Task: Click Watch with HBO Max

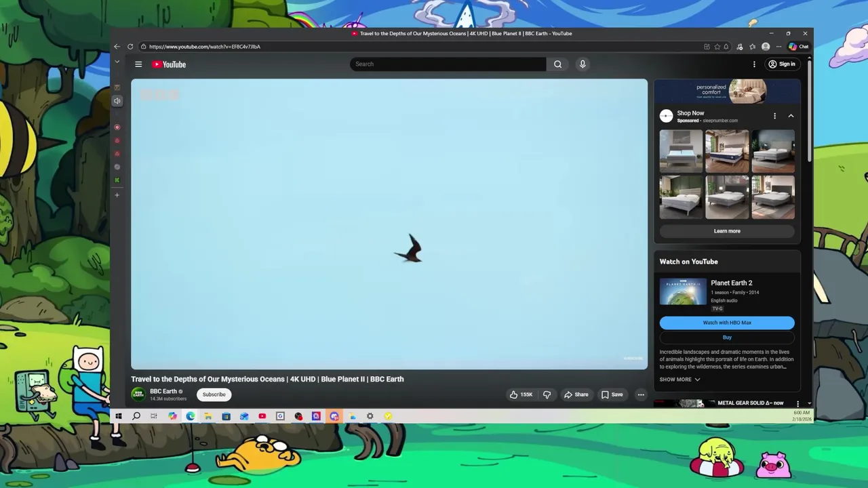Action: click(x=727, y=323)
